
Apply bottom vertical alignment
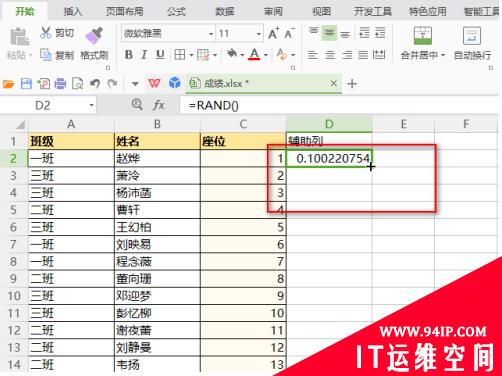345,33
